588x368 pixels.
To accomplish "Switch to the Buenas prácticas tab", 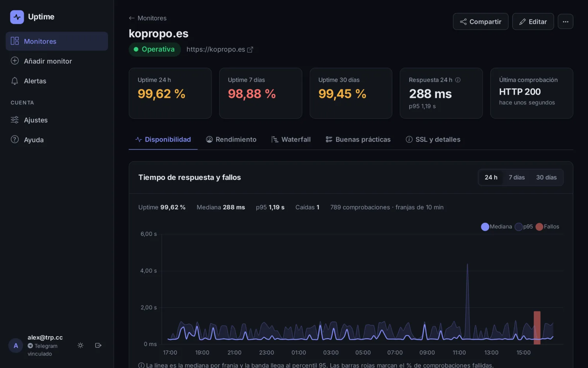I will point(358,139).
